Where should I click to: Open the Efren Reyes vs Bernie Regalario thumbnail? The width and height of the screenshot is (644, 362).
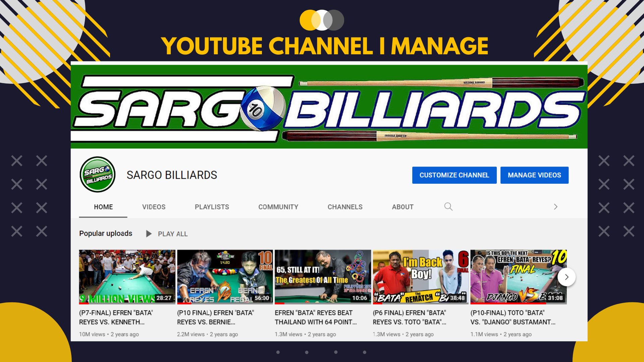click(x=225, y=277)
